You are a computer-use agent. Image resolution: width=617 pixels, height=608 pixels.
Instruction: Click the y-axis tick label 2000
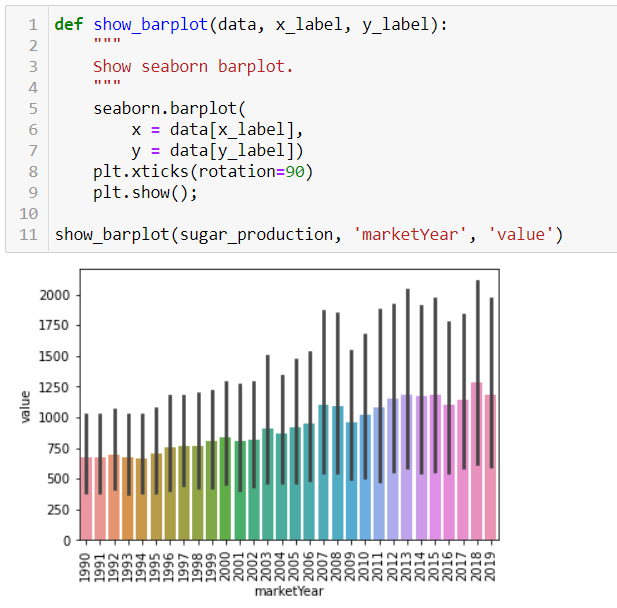click(x=55, y=295)
